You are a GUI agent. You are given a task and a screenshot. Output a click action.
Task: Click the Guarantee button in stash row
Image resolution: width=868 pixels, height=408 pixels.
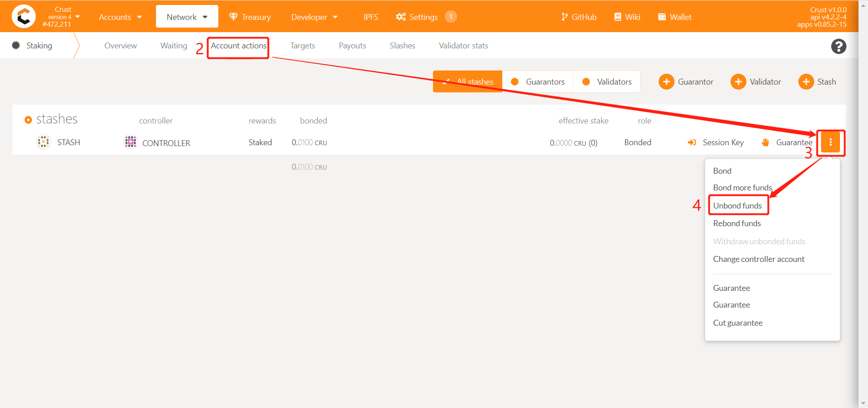[787, 142]
